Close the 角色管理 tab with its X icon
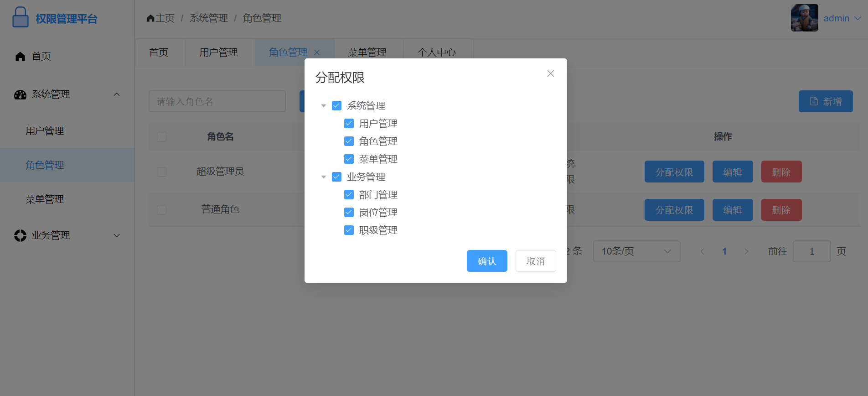Screen dimensions: 868x396 point(317,52)
